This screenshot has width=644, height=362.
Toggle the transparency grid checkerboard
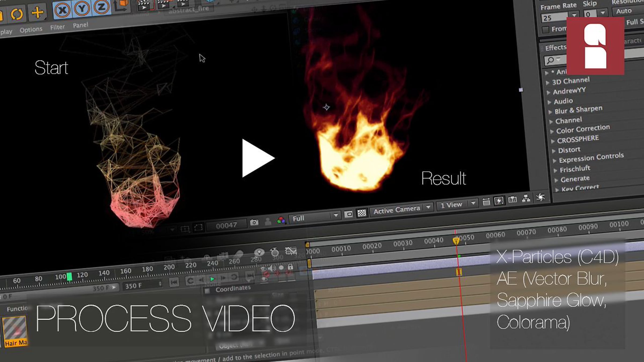[x=362, y=213]
